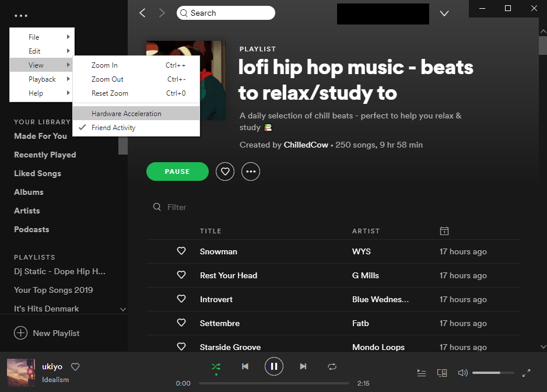Click the plus icon for New Playlist

[x=20, y=333]
